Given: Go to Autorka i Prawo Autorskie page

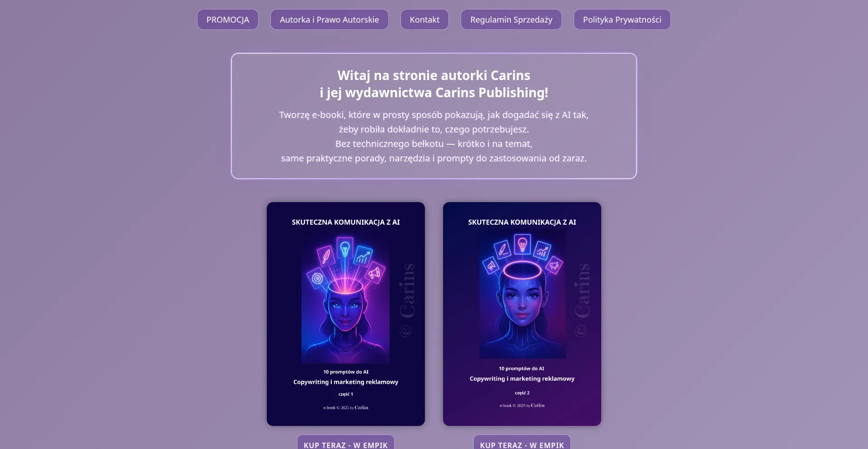Looking at the screenshot, I should pos(329,19).
